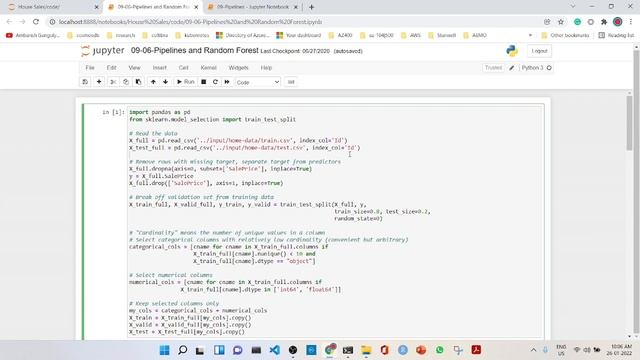Open the command palette keyboard icon
Image resolution: width=640 pixels, height=360 pixels.
(x=291, y=82)
